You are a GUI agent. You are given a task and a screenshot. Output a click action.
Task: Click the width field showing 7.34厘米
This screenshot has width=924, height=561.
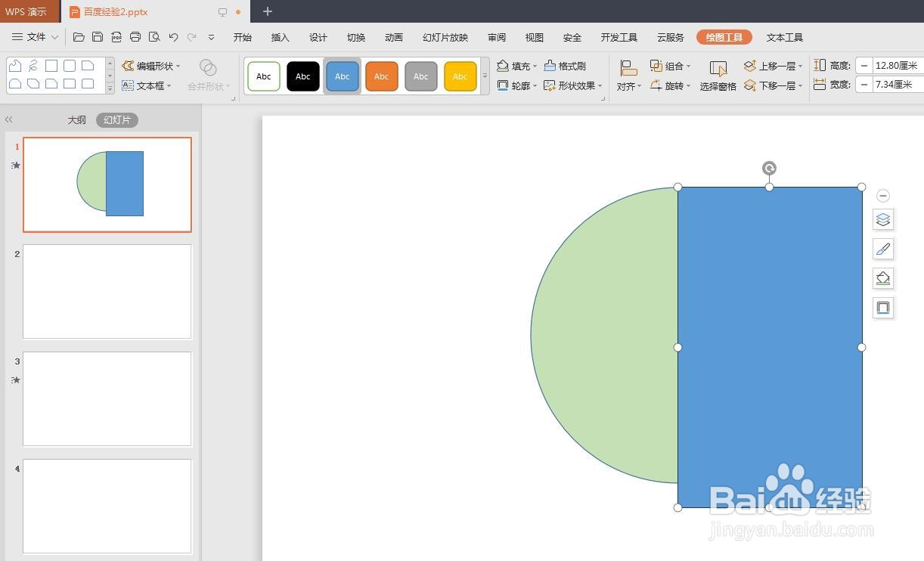click(898, 85)
